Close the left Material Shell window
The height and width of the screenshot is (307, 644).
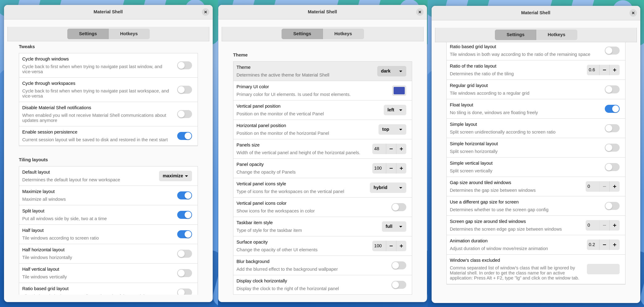(x=206, y=12)
